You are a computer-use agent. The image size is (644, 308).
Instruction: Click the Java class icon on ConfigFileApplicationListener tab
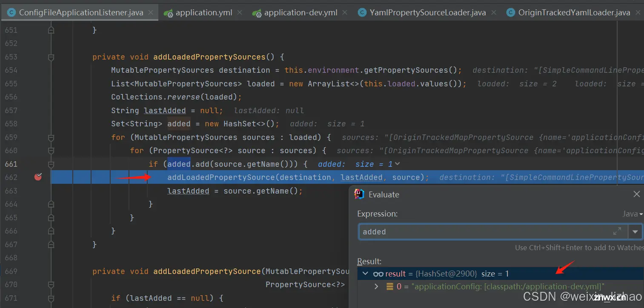(11, 12)
